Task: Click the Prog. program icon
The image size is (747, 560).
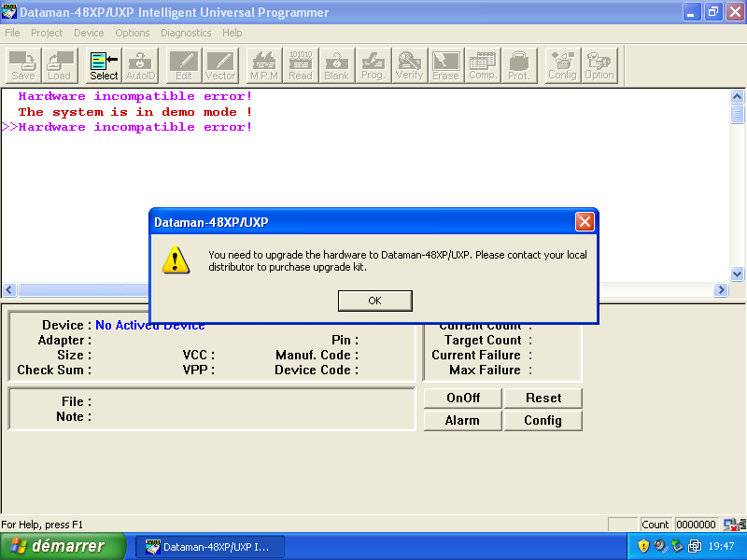Action: coord(373,65)
